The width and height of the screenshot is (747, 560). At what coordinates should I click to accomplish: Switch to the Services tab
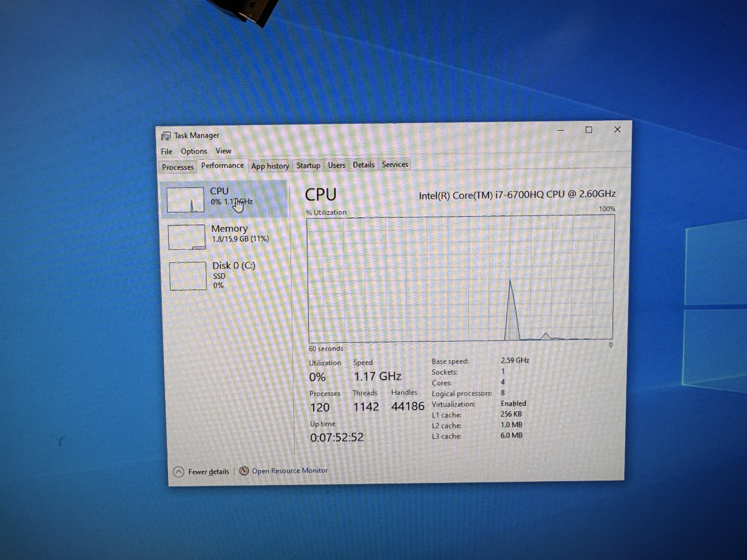[x=395, y=164]
